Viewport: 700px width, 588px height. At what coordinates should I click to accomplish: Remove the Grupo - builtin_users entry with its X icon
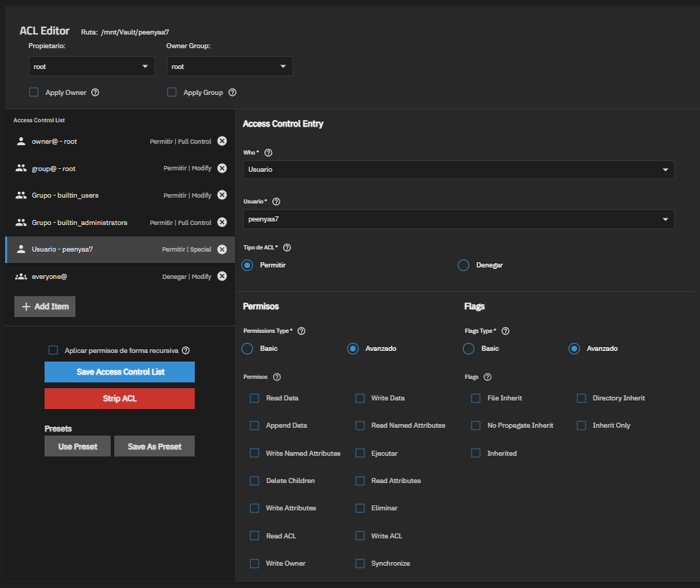tap(222, 195)
